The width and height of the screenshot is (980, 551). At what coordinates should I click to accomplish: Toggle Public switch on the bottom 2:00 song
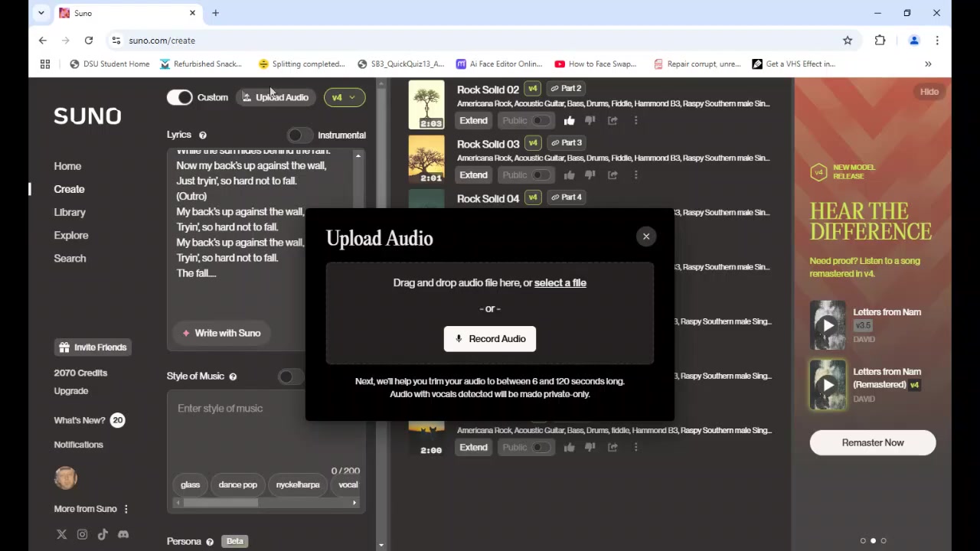[x=541, y=447]
